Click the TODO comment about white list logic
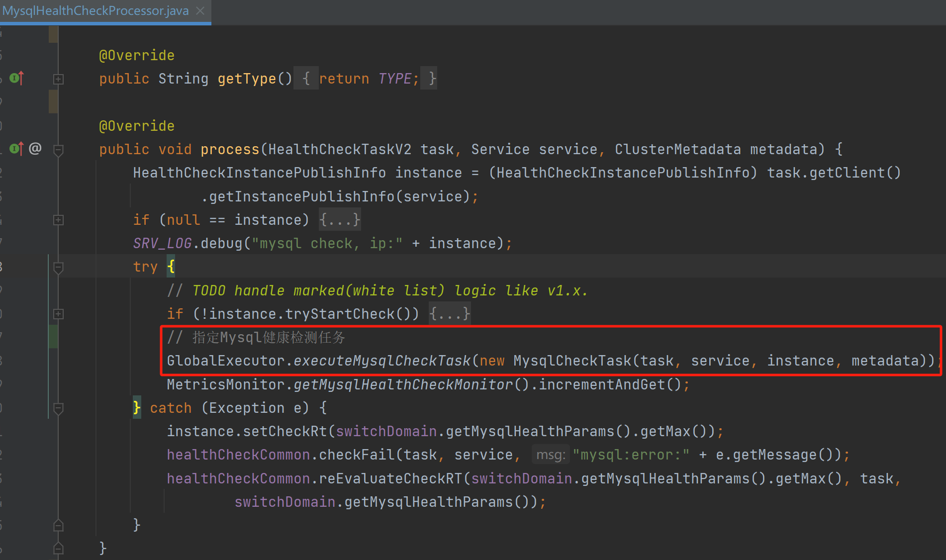 (377, 290)
